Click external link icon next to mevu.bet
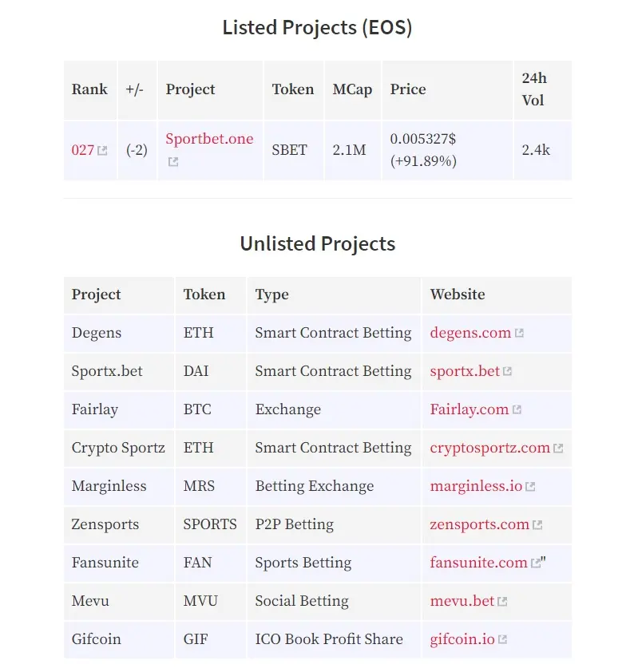The width and height of the screenshot is (630, 672). coord(502,601)
